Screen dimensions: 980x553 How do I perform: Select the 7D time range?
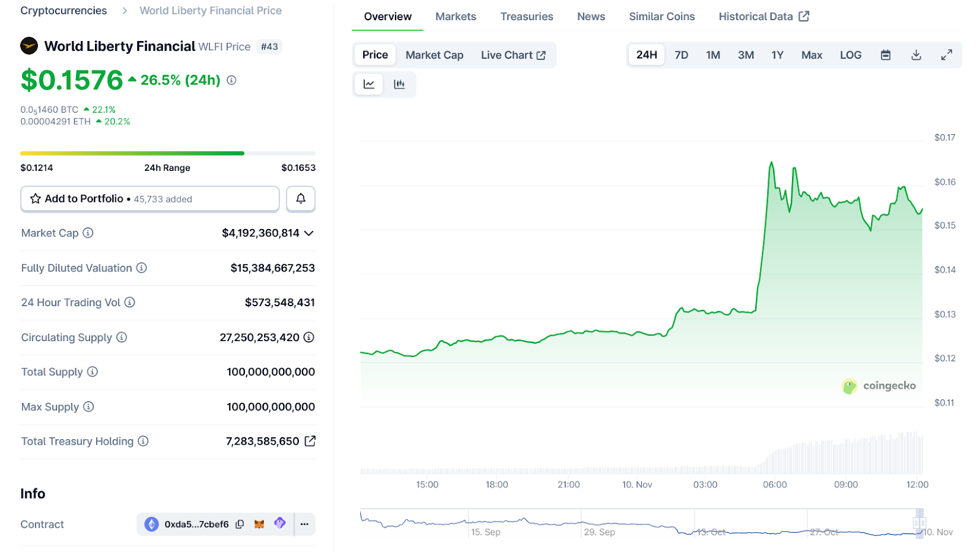pyautogui.click(x=681, y=55)
